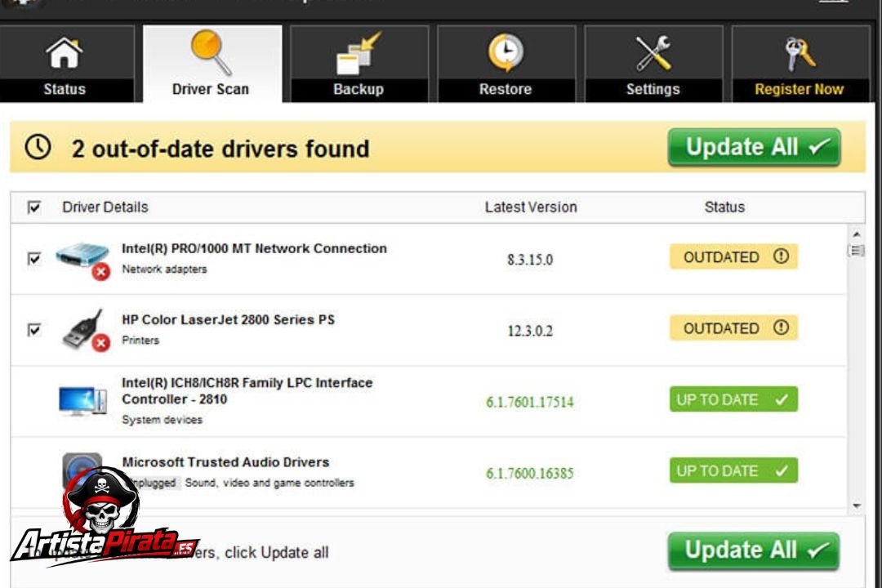
Task: Click OUTDATED button for Intel PRO/1000 driver
Action: click(x=733, y=257)
